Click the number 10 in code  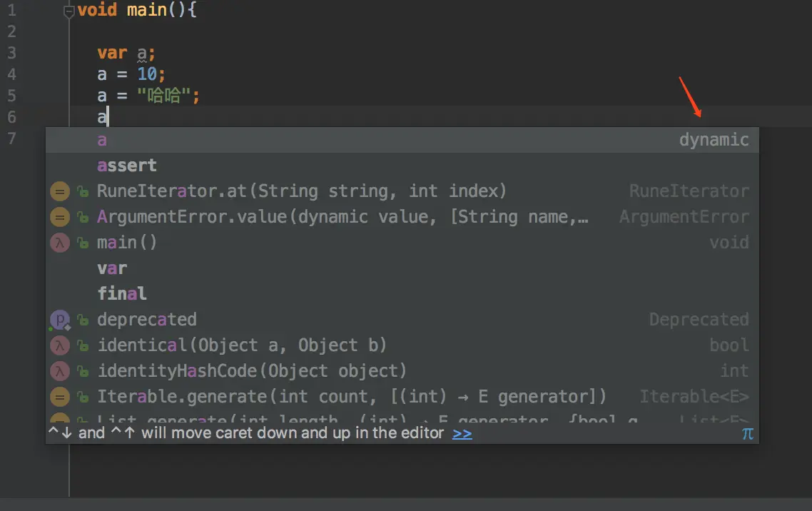pyautogui.click(x=147, y=74)
